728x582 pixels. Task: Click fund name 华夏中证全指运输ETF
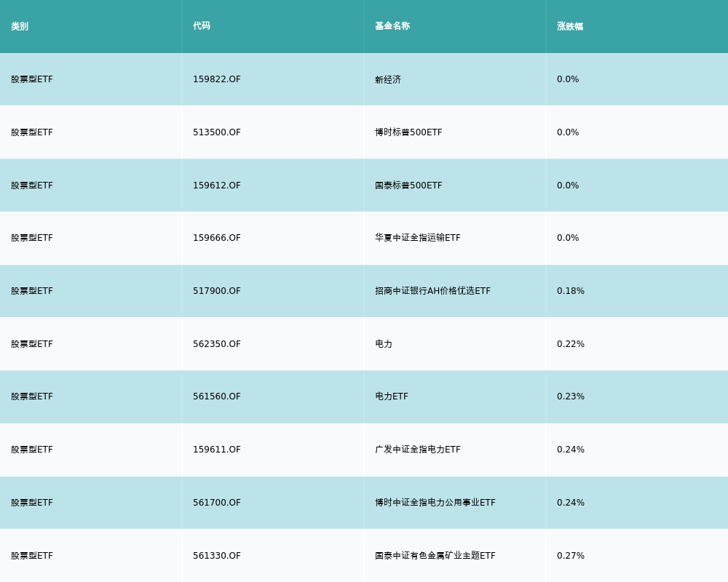(x=418, y=238)
